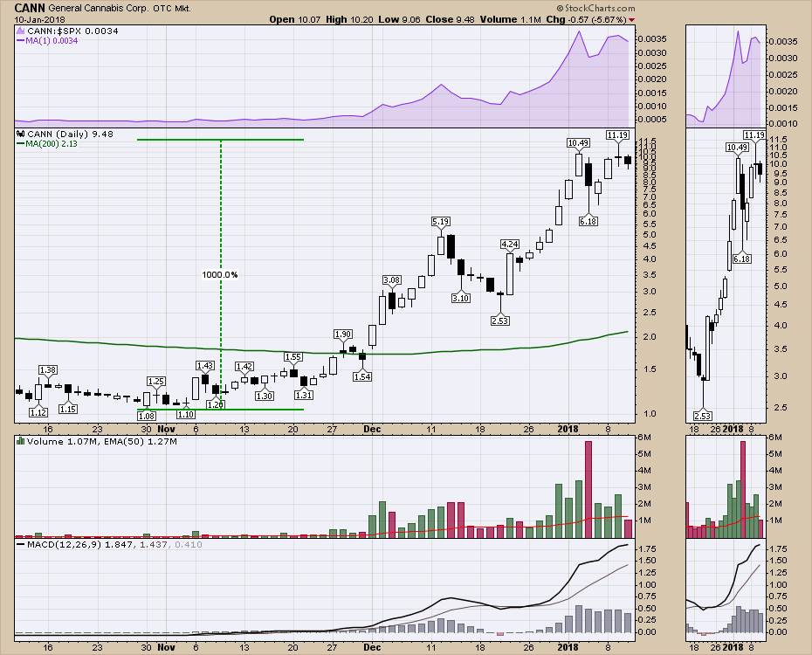Image resolution: width=812 pixels, height=655 pixels.
Task: Click the tallest red volume bar in main chart
Action: (x=588, y=489)
